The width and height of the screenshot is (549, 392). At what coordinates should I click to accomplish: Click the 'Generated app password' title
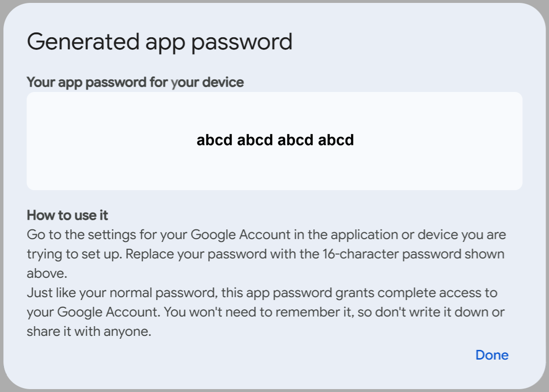pyautogui.click(x=160, y=41)
